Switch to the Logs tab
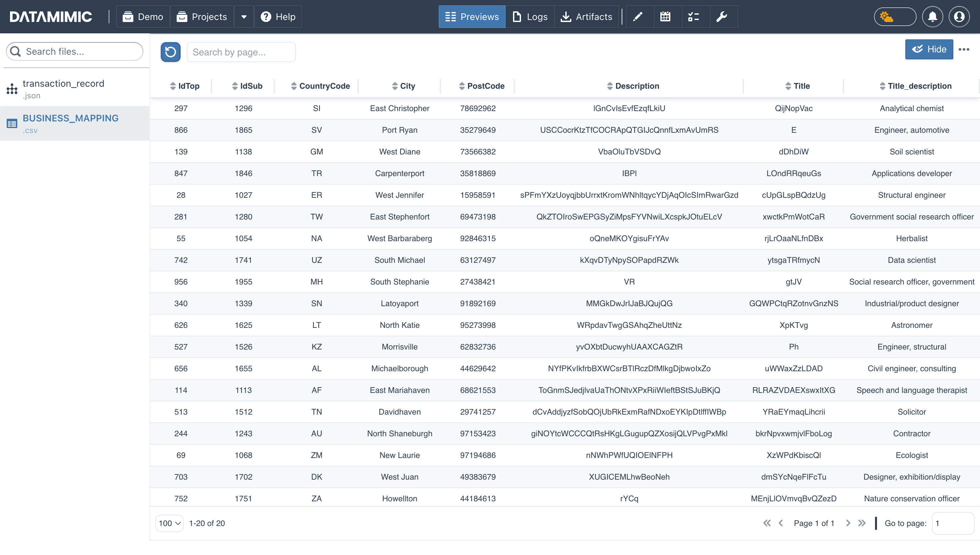This screenshot has height=555, width=980. click(x=530, y=17)
